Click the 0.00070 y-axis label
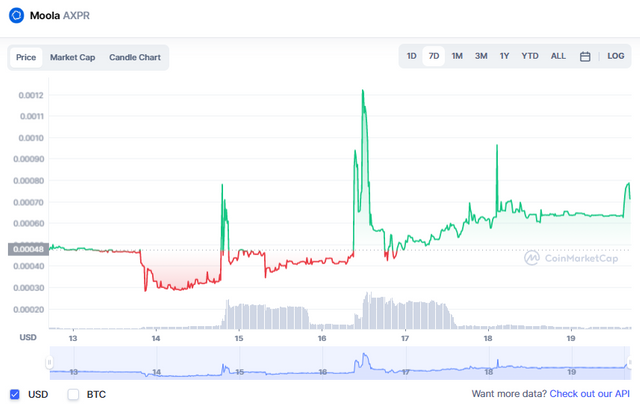Viewport: 640px width, 404px height. [29, 202]
